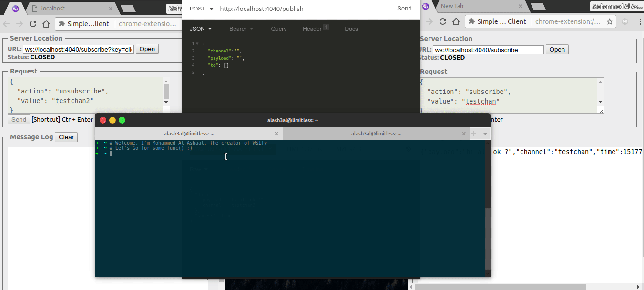Open a new tab in right Chrome window
Viewport: 644px width, 290px height.
coord(538,6)
